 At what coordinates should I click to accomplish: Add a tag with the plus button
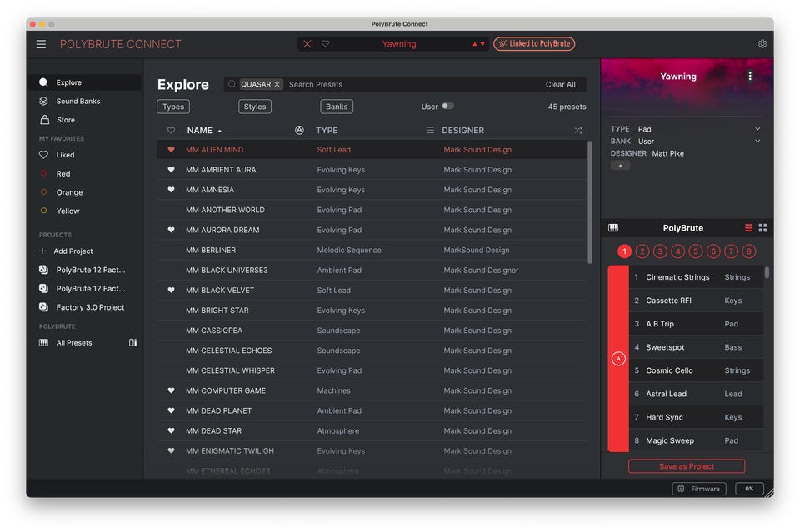(x=620, y=166)
